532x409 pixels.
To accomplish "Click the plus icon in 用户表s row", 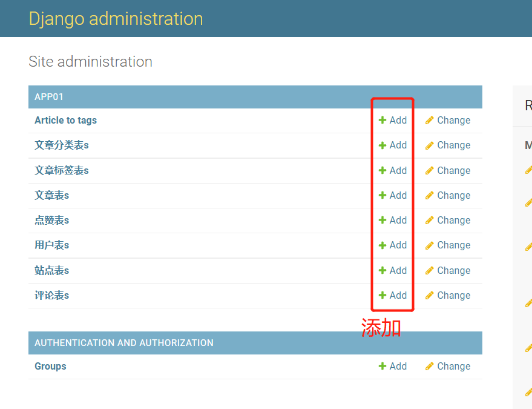I will pos(383,245).
